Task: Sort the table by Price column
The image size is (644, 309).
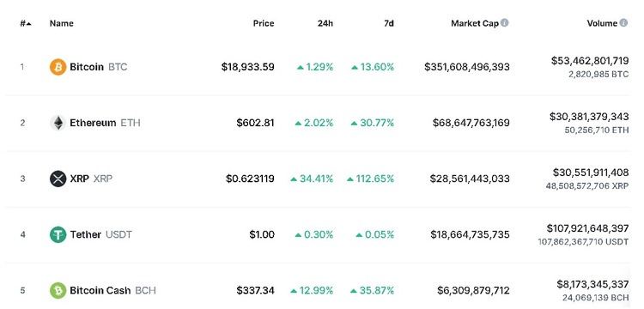Action: pos(264,23)
